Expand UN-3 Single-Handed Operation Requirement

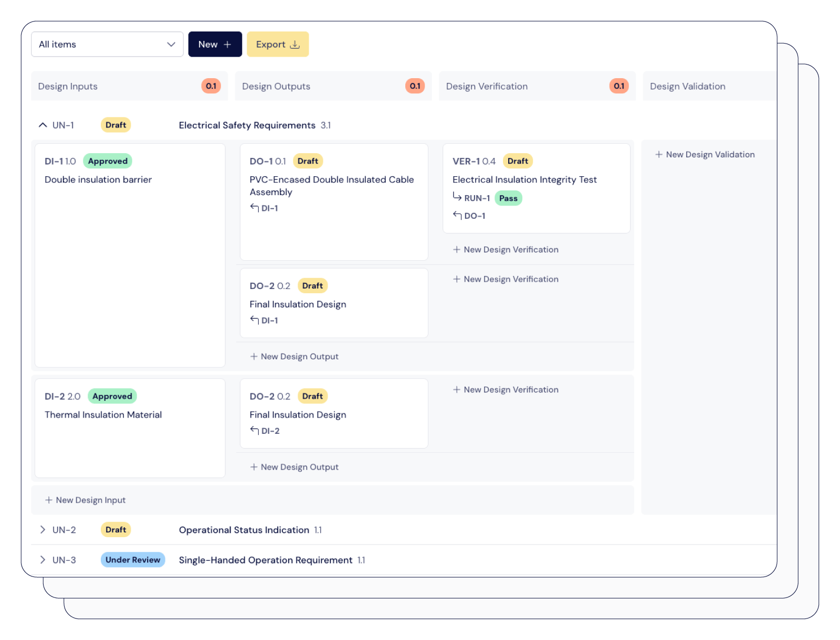pyautogui.click(x=43, y=560)
